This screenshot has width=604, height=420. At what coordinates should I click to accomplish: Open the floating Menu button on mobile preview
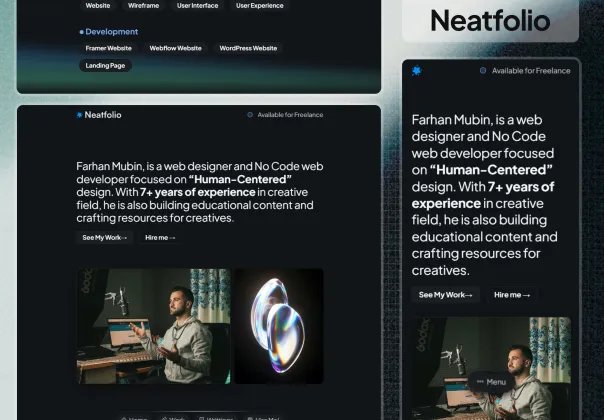pos(490,382)
